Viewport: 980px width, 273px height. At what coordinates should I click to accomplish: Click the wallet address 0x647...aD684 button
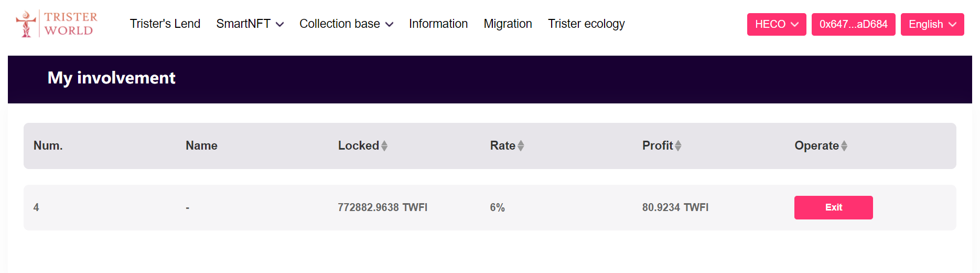pos(853,25)
